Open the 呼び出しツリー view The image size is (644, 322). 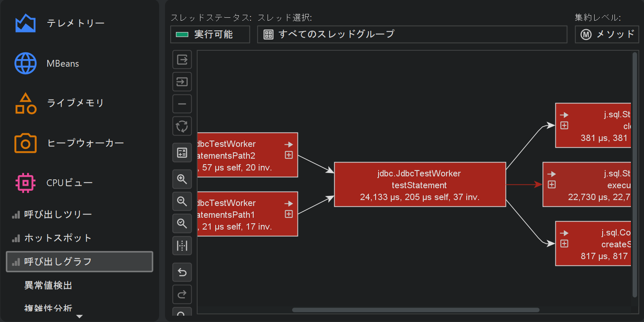click(58, 214)
